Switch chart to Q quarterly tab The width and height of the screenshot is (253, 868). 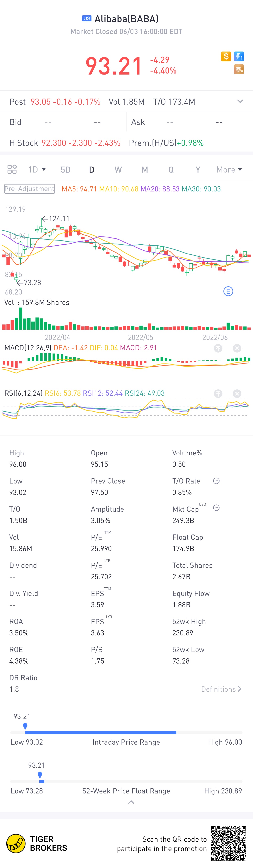[x=171, y=169]
